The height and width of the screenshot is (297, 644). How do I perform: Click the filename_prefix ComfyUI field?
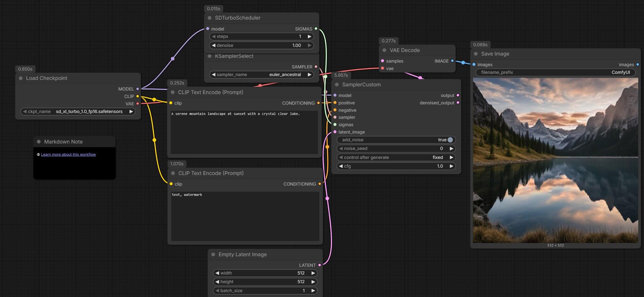click(555, 72)
